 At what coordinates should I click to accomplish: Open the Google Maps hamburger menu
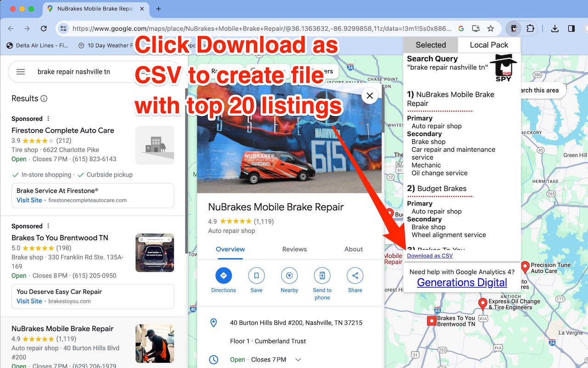click(x=20, y=71)
